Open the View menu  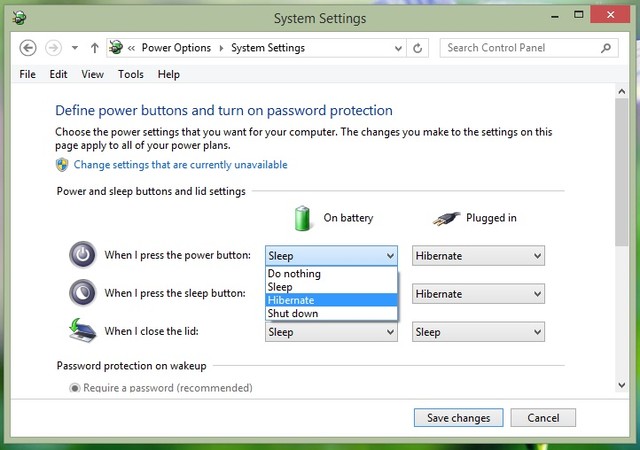(x=92, y=74)
